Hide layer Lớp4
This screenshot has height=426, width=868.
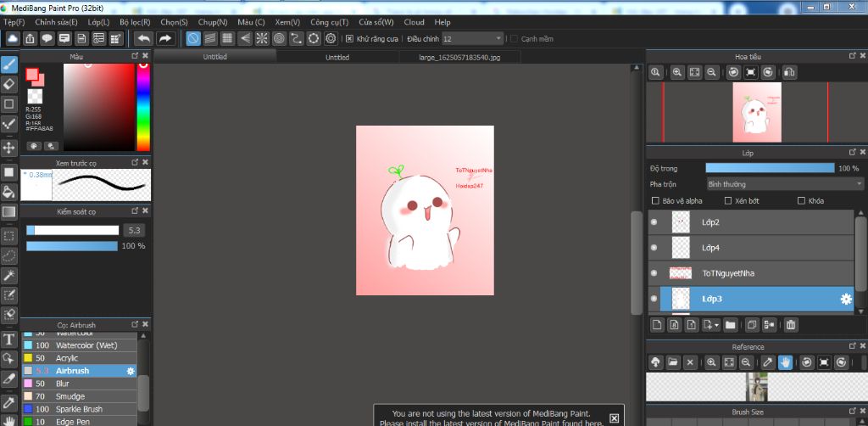click(x=654, y=248)
